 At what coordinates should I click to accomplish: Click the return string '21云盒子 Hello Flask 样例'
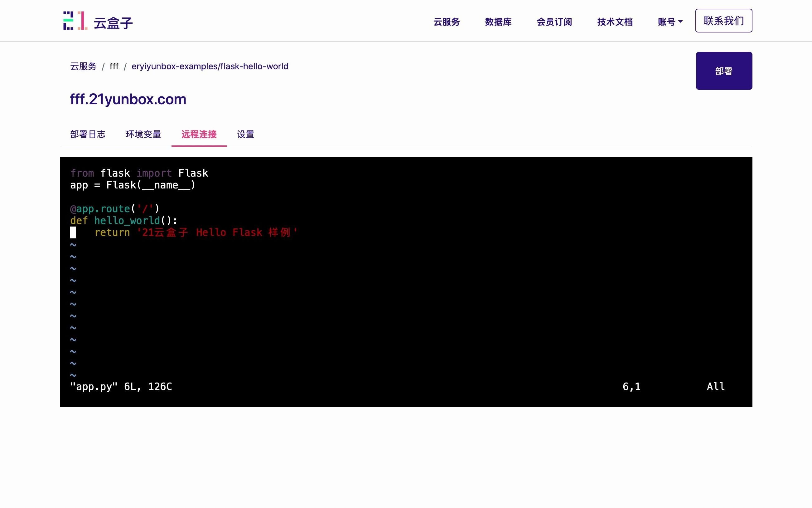point(217,232)
